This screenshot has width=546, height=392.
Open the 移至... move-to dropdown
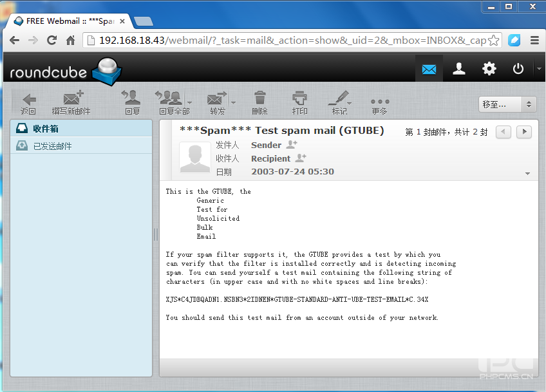pos(507,104)
